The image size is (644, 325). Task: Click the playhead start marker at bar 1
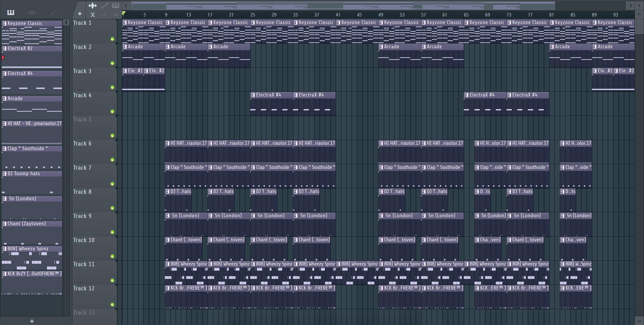[124, 13]
